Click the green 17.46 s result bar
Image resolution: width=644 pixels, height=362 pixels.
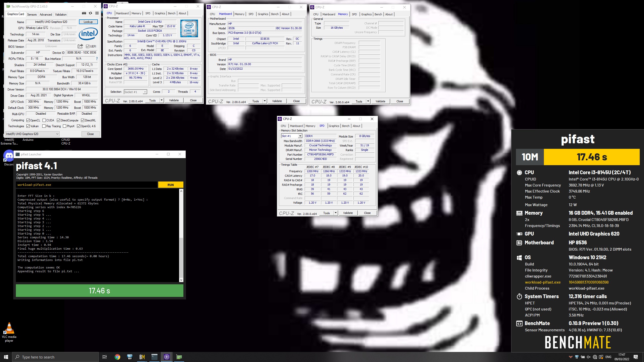[99, 291]
